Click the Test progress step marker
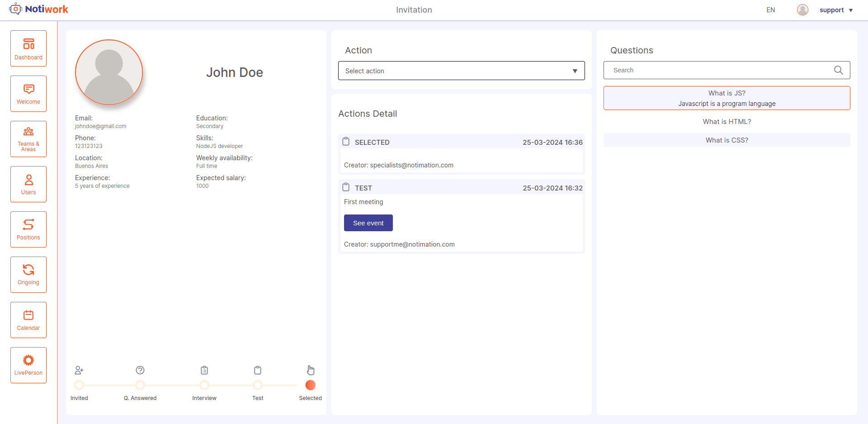Image resolution: width=868 pixels, height=424 pixels. (258, 385)
